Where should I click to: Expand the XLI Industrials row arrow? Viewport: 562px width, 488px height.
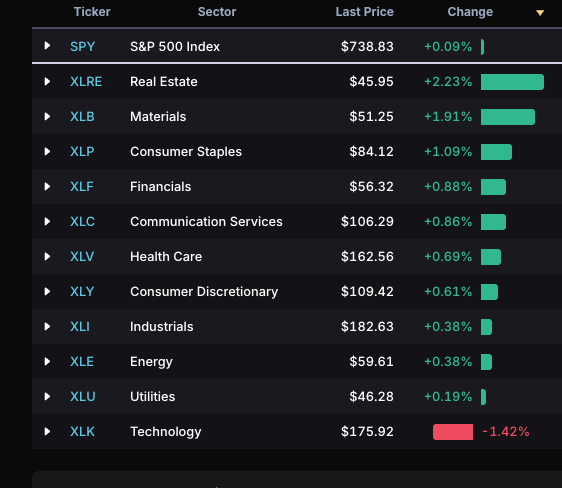(47, 326)
